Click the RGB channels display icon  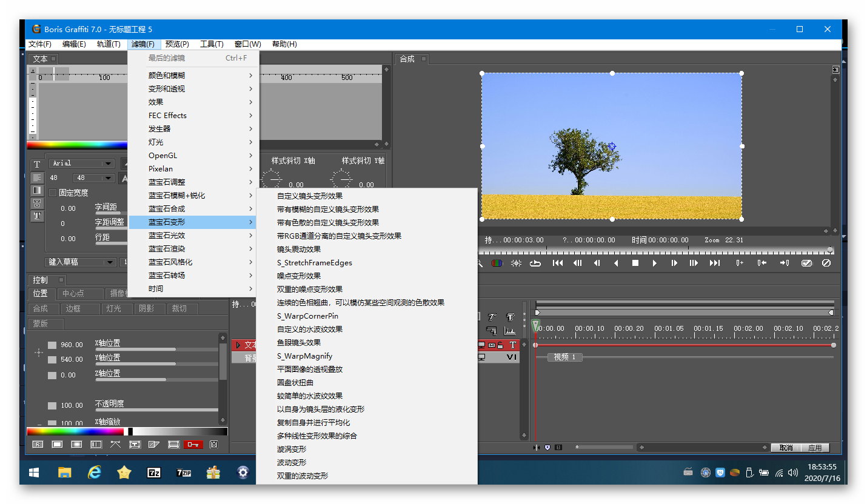pos(497,263)
